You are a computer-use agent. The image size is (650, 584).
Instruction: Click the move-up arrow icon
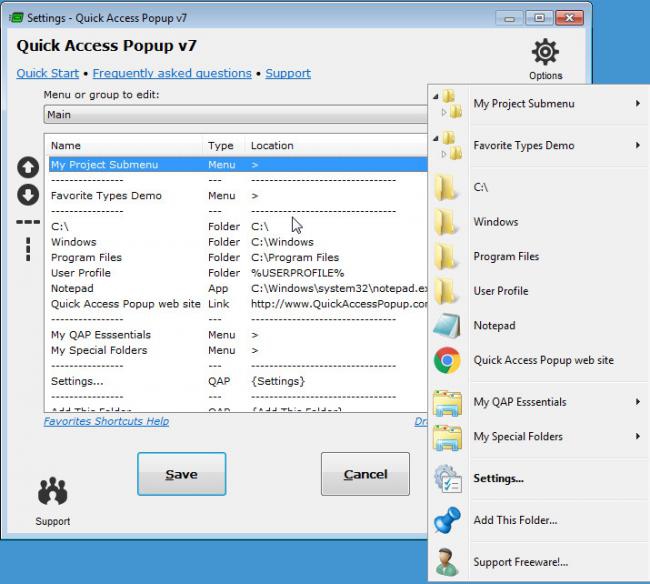(x=28, y=167)
